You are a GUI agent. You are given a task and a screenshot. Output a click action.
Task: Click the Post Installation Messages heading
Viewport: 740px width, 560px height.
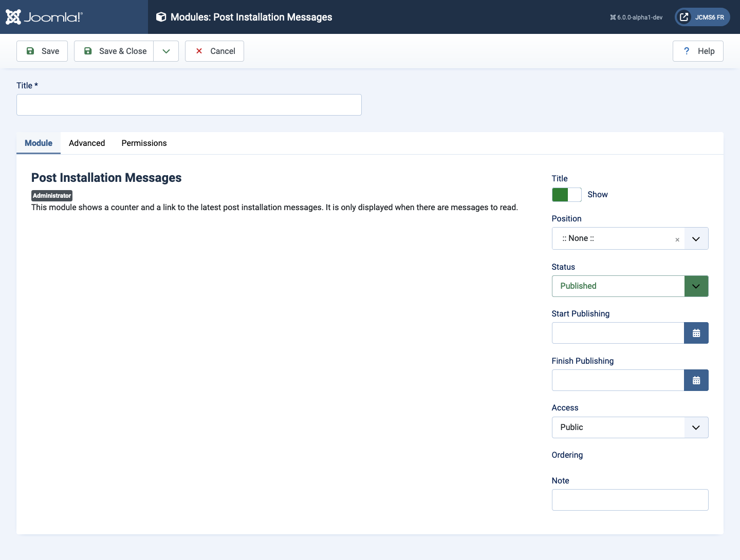coord(106,178)
